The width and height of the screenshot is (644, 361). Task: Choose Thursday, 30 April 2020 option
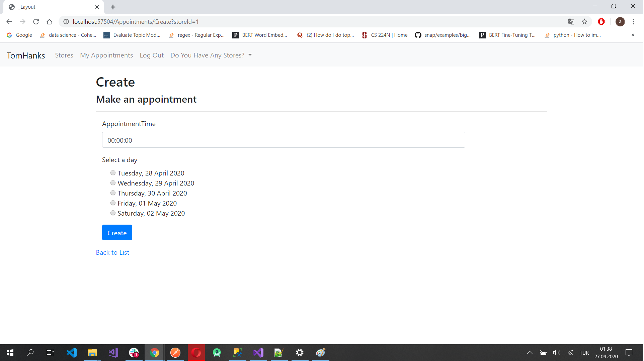click(x=113, y=193)
